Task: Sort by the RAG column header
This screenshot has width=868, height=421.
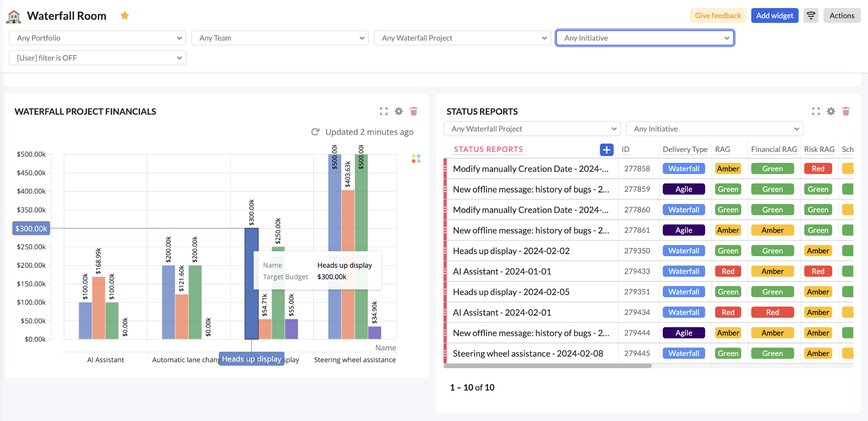Action: [x=723, y=149]
